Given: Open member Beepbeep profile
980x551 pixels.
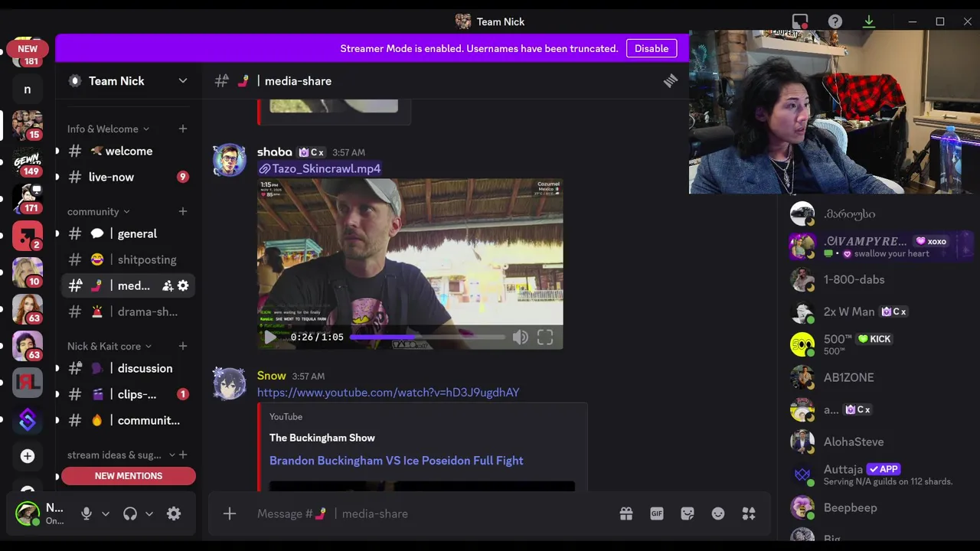Looking at the screenshot, I should click(x=879, y=507).
